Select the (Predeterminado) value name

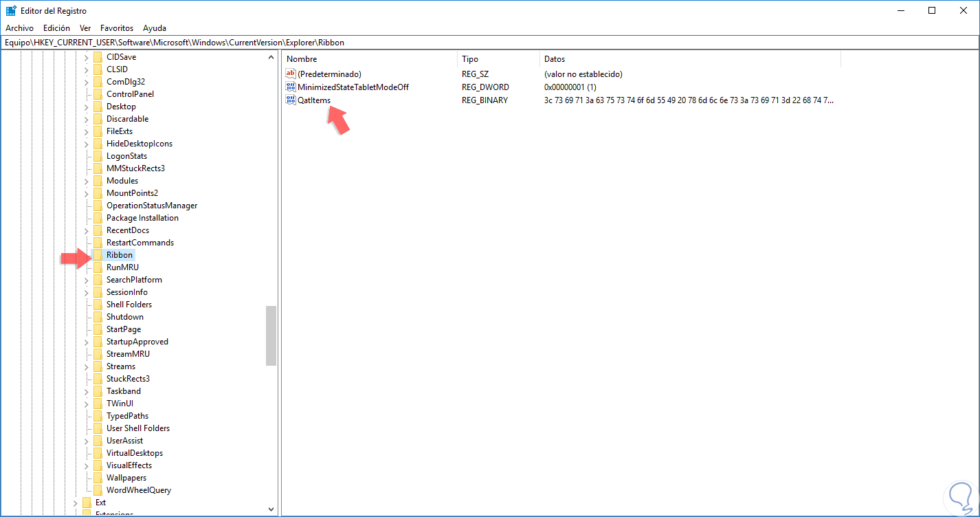tap(329, 74)
